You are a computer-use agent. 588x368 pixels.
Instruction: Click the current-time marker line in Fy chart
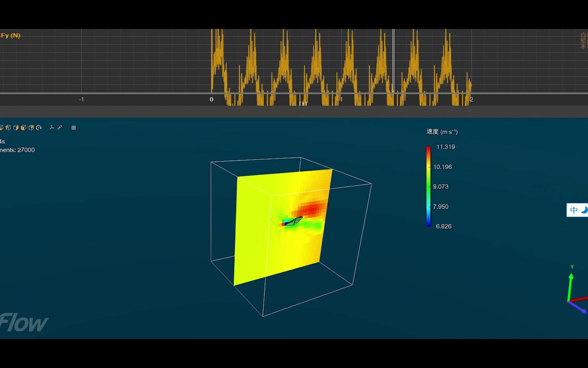tap(394, 61)
